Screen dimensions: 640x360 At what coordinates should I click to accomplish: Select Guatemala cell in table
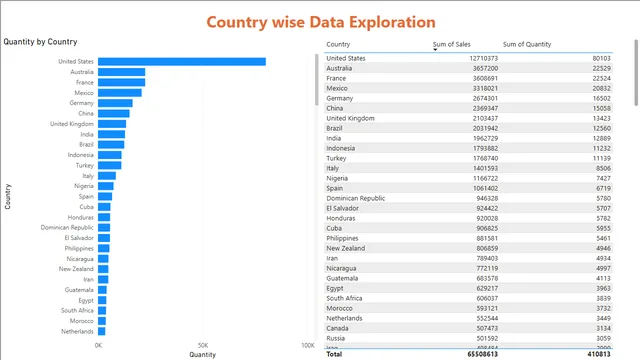pyautogui.click(x=342, y=278)
